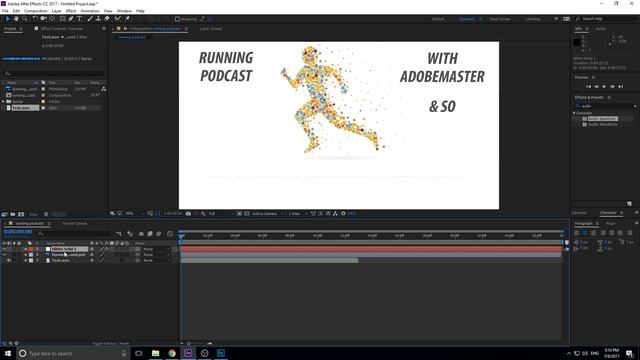Click the Search Help field

click(607, 19)
